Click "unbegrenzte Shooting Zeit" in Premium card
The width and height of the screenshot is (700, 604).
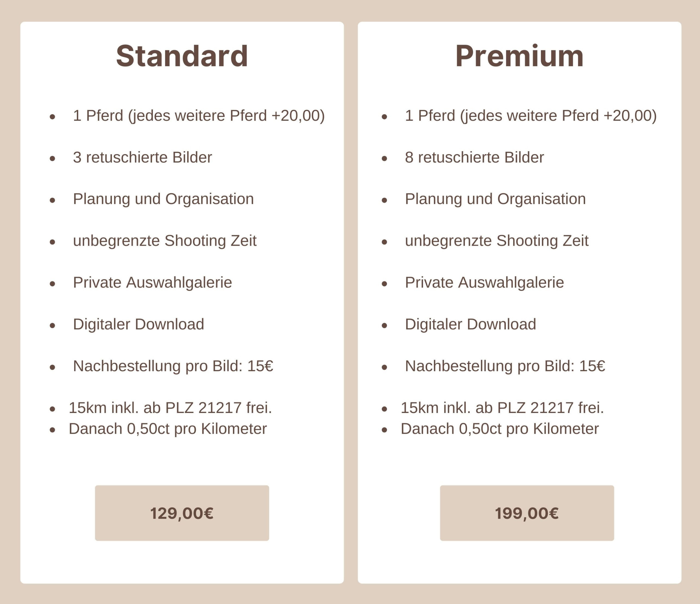pos(497,241)
